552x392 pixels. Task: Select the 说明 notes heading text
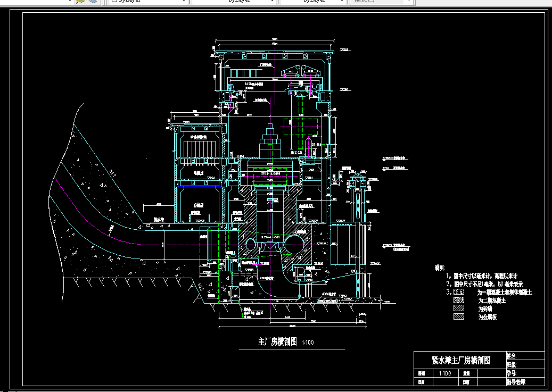440,268
